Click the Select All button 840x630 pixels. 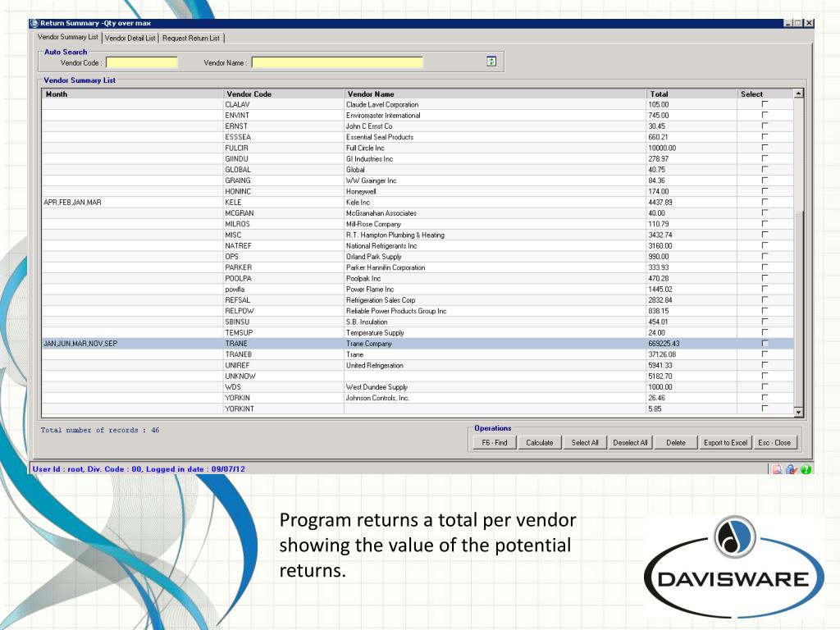[x=585, y=442]
